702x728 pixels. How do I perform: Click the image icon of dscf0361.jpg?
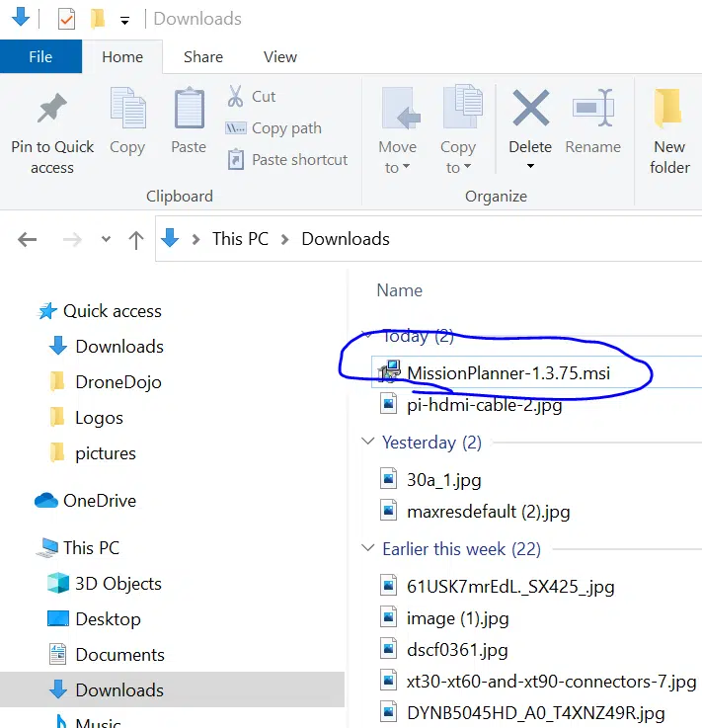(x=388, y=649)
